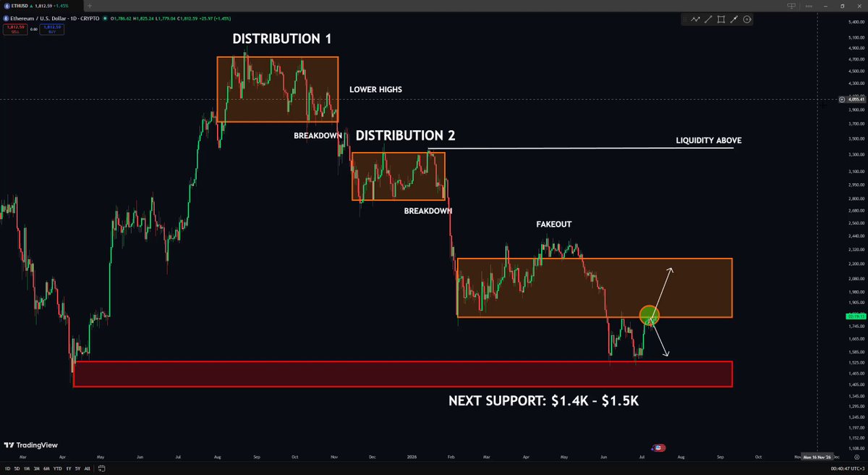Open the three-dot menu in the title bar

click(x=809, y=6)
